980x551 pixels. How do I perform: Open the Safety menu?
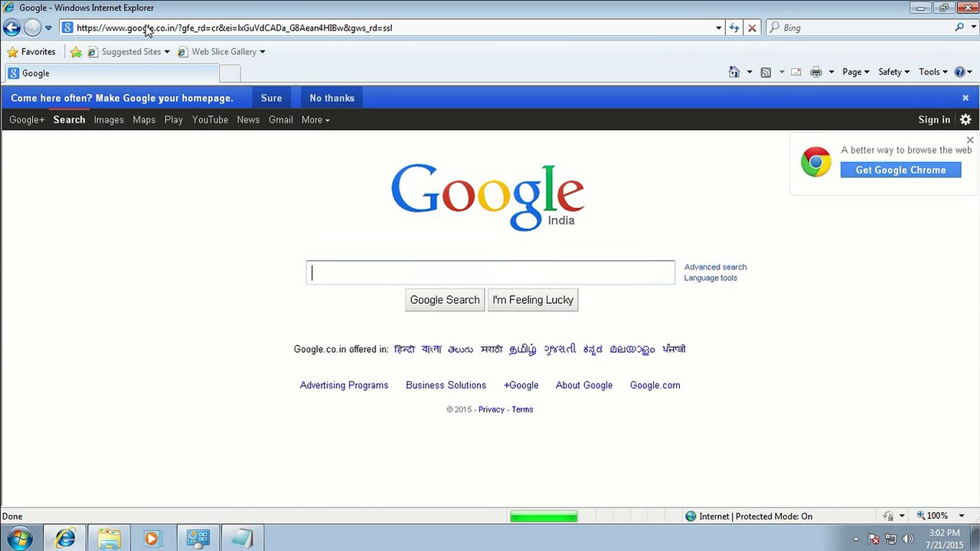(x=894, y=72)
